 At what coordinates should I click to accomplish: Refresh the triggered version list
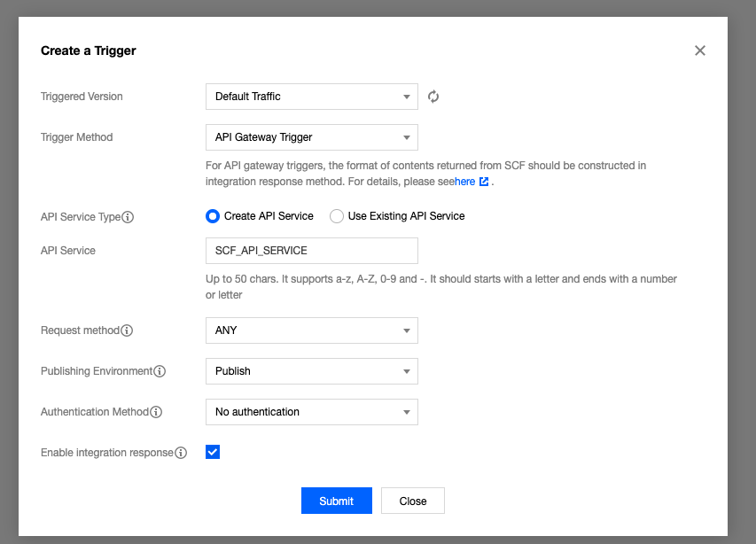[433, 97]
